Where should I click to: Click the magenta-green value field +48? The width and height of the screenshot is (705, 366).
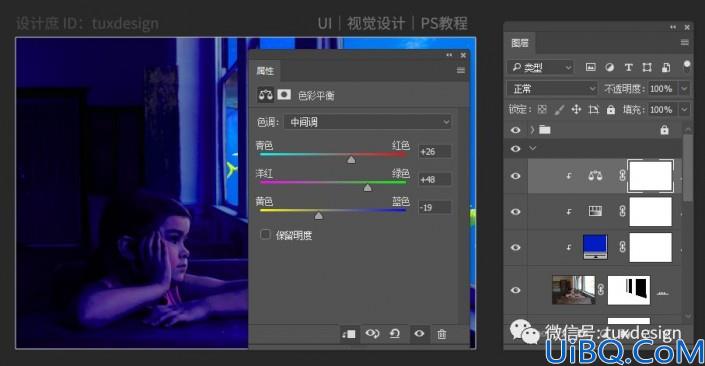(434, 179)
